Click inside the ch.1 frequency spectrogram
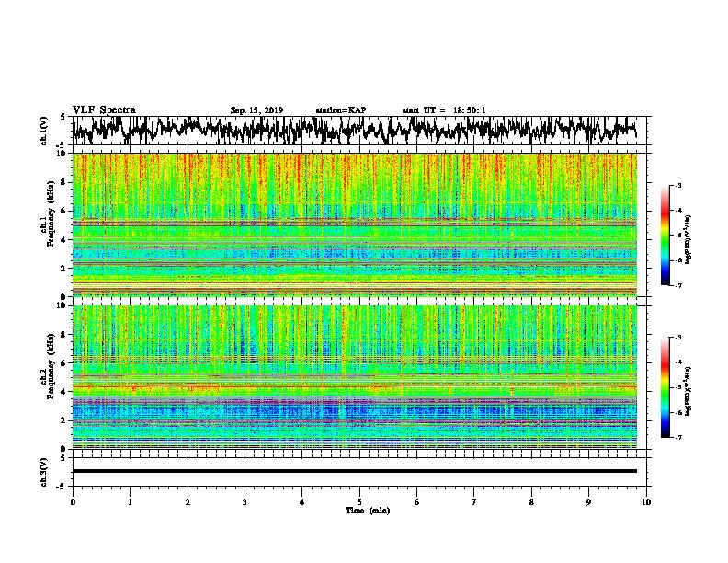 click(355, 224)
